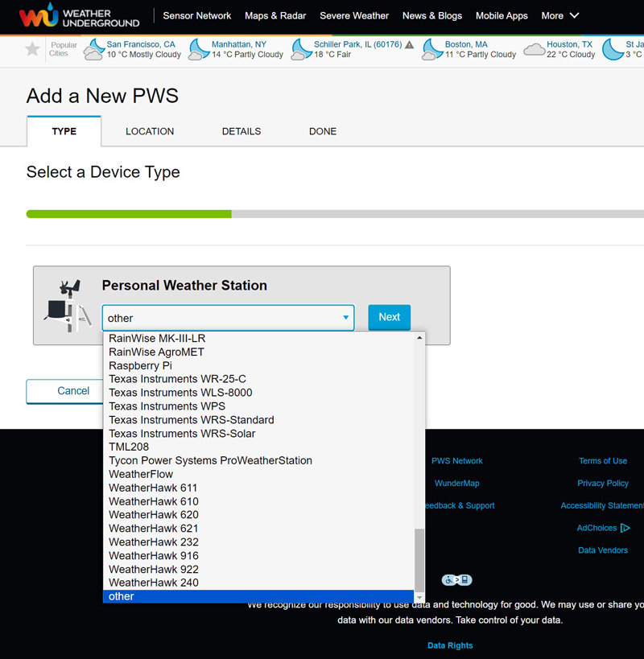Select TML208 from device list

click(x=258, y=447)
